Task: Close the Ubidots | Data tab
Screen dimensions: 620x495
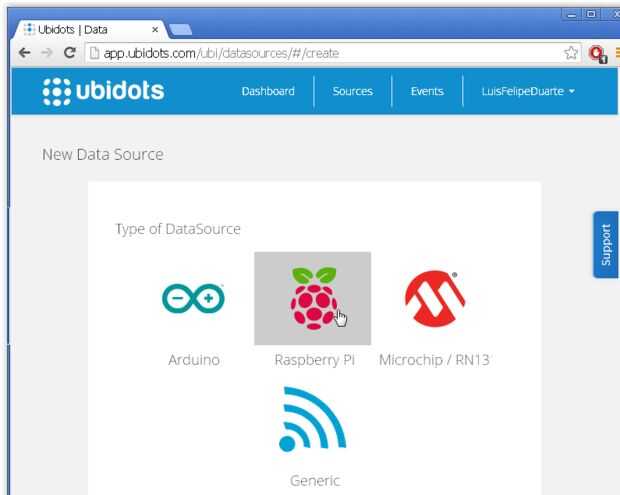Action: (x=155, y=30)
